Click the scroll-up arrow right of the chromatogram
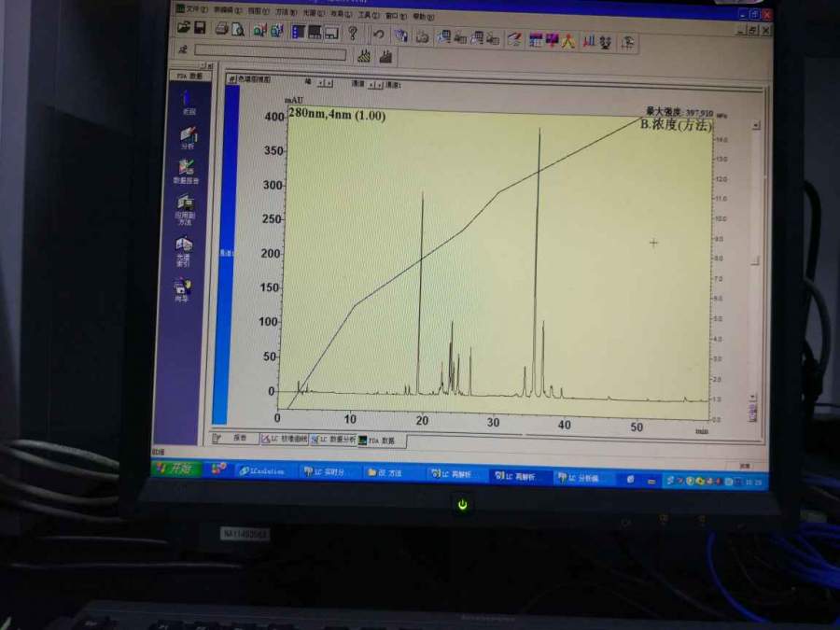Image resolution: width=840 pixels, height=630 pixels. pyautogui.click(x=756, y=125)
